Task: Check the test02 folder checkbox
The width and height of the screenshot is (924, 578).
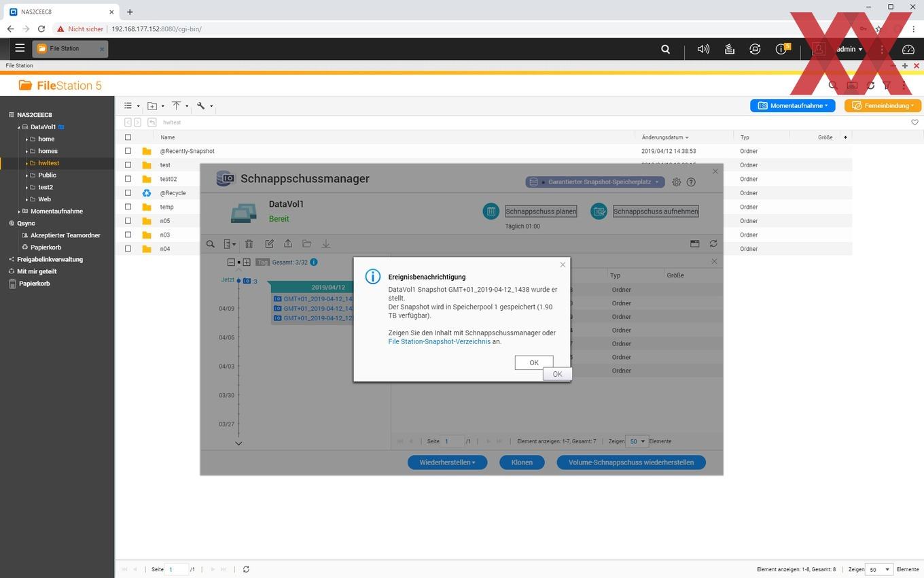Action: tap(128, 179)
